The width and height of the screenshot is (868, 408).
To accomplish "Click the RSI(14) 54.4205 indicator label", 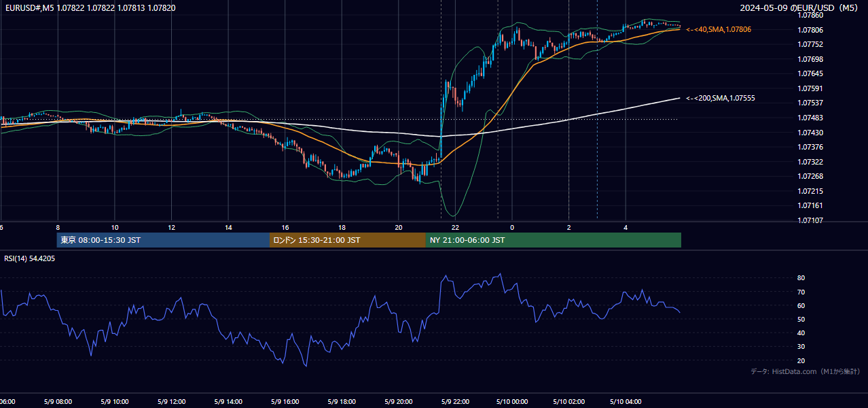I will pyautogui.click(x=30, y=258).
